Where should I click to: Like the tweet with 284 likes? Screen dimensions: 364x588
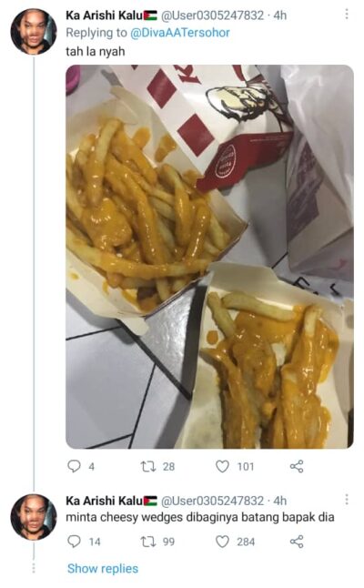coord(222,542)
